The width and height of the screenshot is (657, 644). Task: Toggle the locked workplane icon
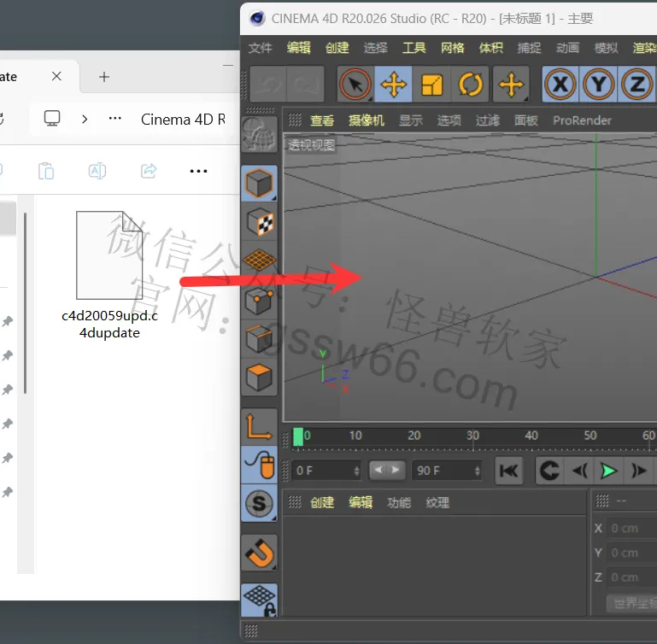[259, 600]
